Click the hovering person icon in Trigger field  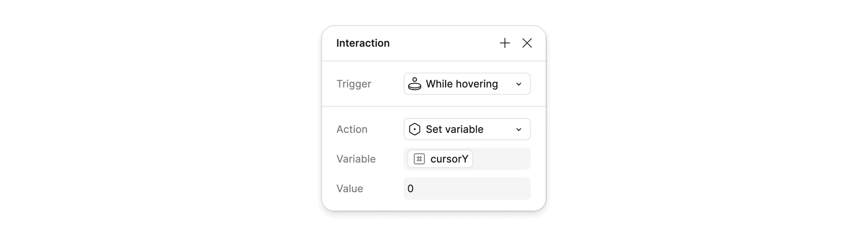415,84
